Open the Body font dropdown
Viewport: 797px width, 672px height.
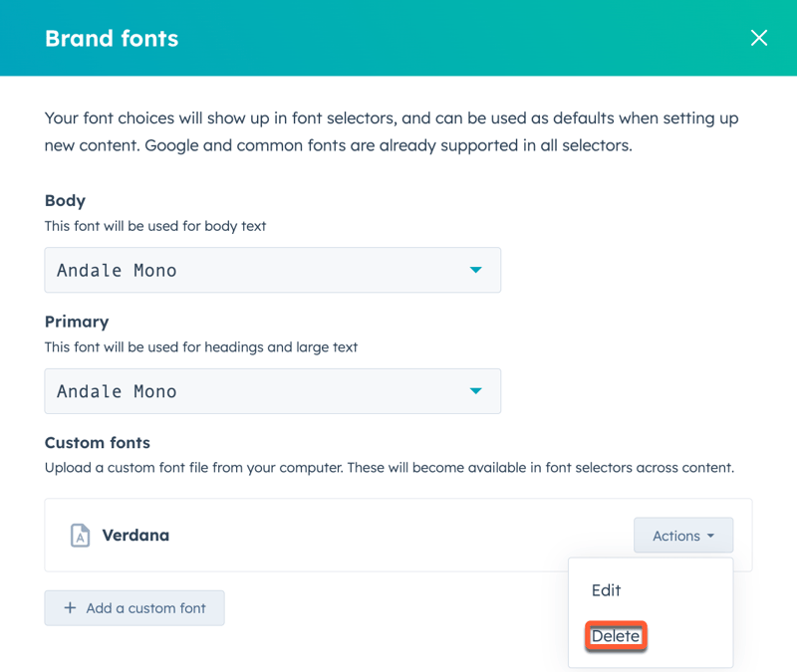point(272,270)
